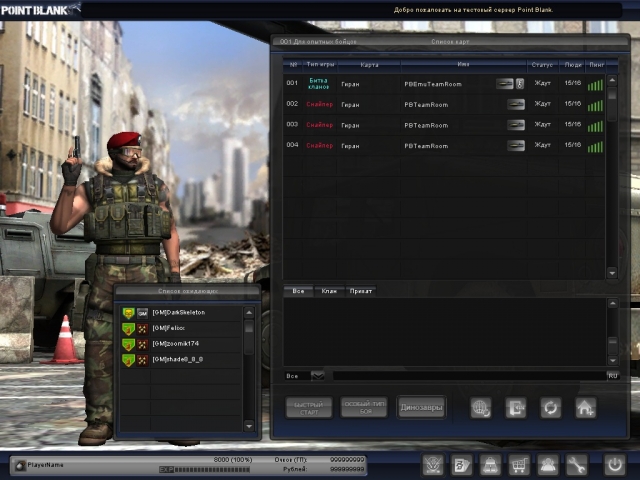Click chat box scroll up arrow

pos(613,303)
